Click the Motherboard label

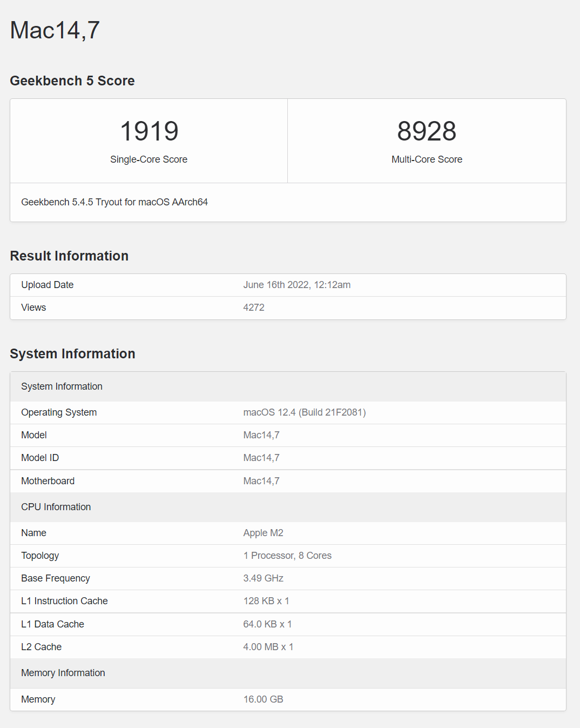[48, 481]
